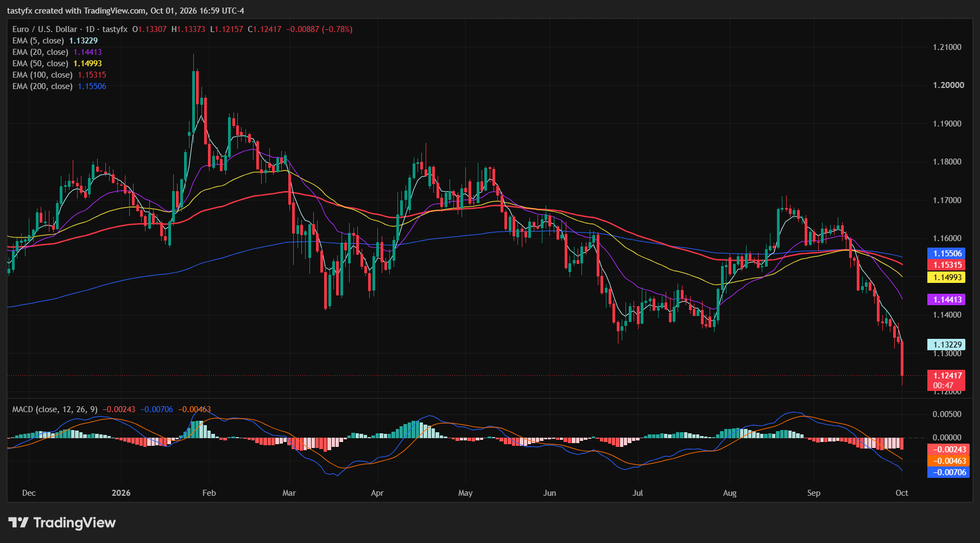Click the red 1.15315 price-axis tag

click(947, 265)
